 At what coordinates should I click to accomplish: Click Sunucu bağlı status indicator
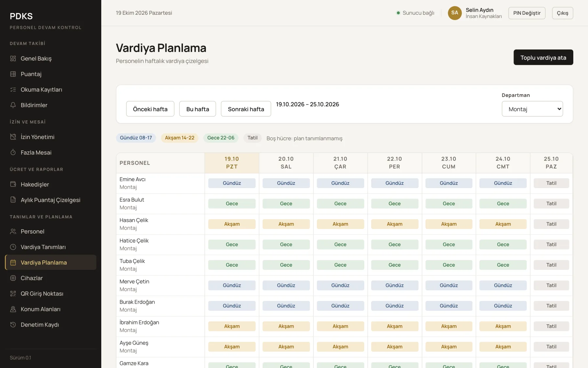(x=415, y=13)
